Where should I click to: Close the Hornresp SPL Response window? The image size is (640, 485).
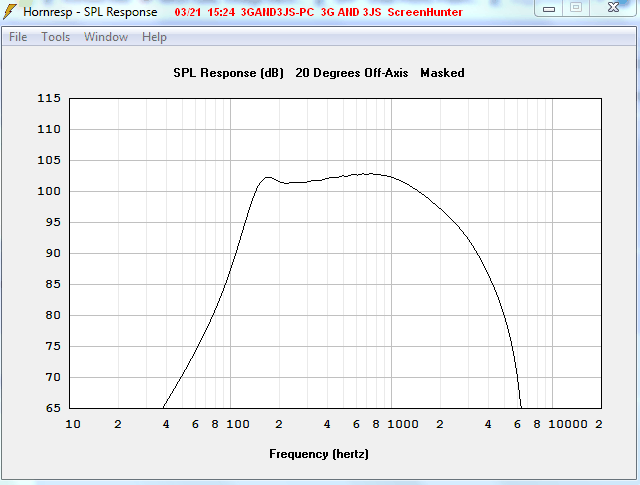[x=613, y=8]
